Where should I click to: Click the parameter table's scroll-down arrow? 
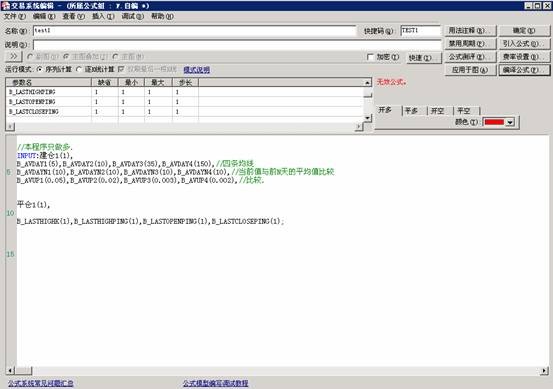(x=367, y=118)
